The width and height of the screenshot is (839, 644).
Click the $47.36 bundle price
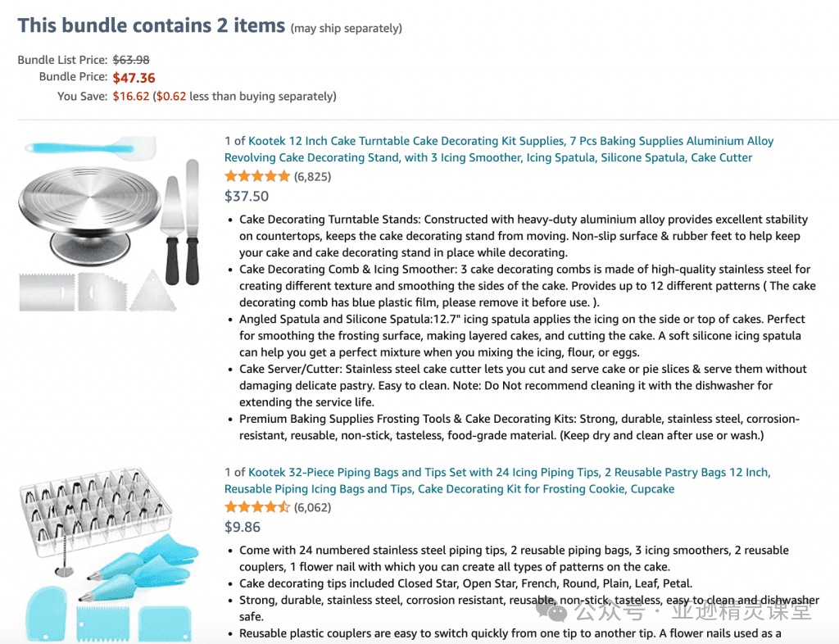[x=134, y=78]
